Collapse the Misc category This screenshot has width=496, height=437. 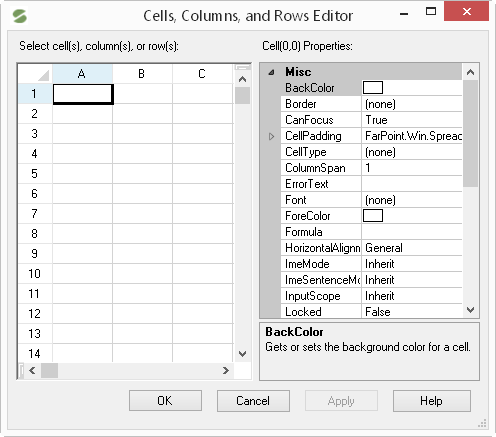coord(271,72)
